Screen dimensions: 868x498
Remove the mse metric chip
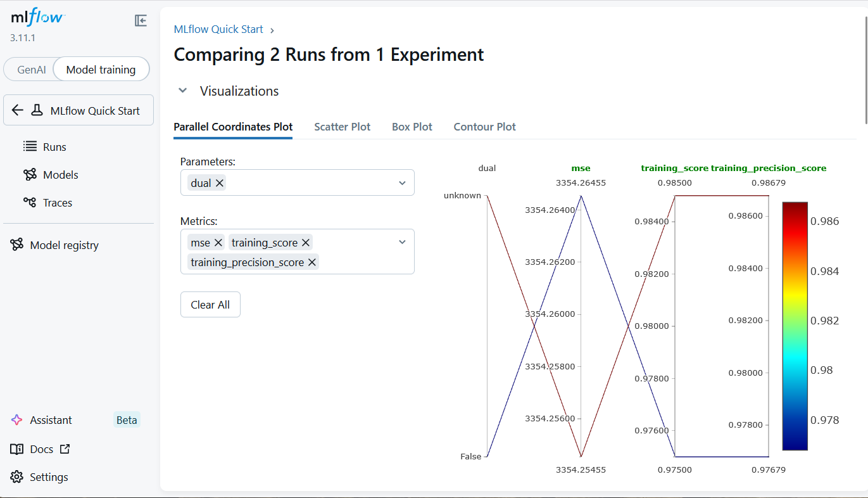pyautogui.click(x=218, y=242)
